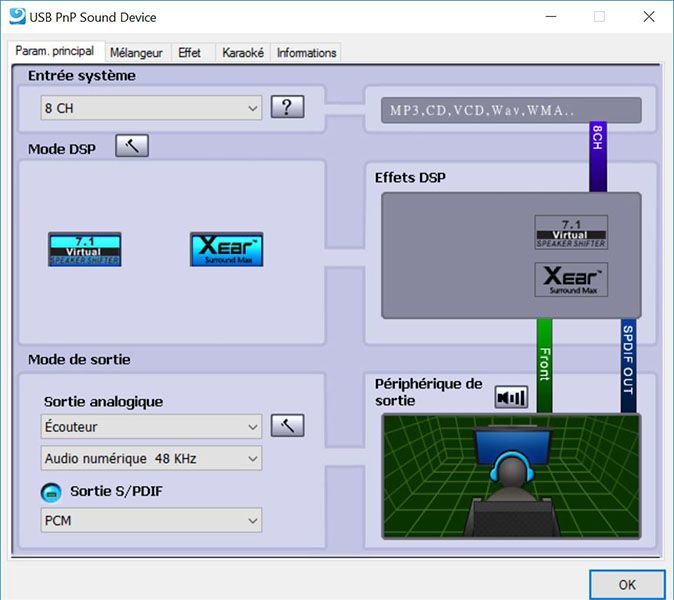Image resolution: width=674 pixels, height=600 pixels.
Task: Open the Informations tab
Action: (307, 52)
